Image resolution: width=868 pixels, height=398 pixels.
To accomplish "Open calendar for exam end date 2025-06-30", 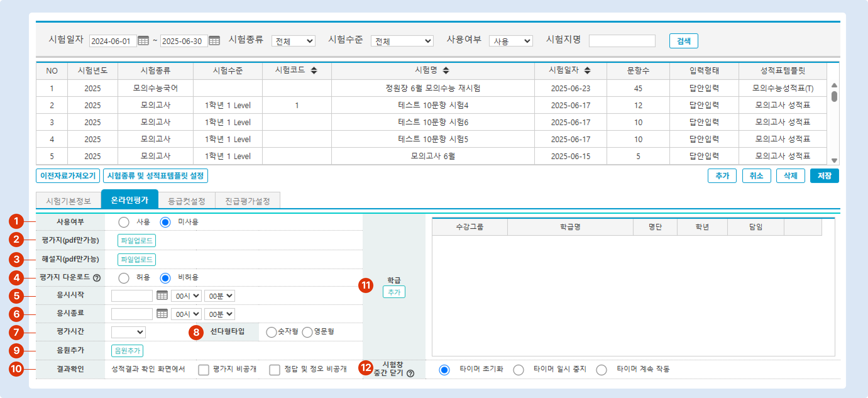I will click(x=214, y=41).
